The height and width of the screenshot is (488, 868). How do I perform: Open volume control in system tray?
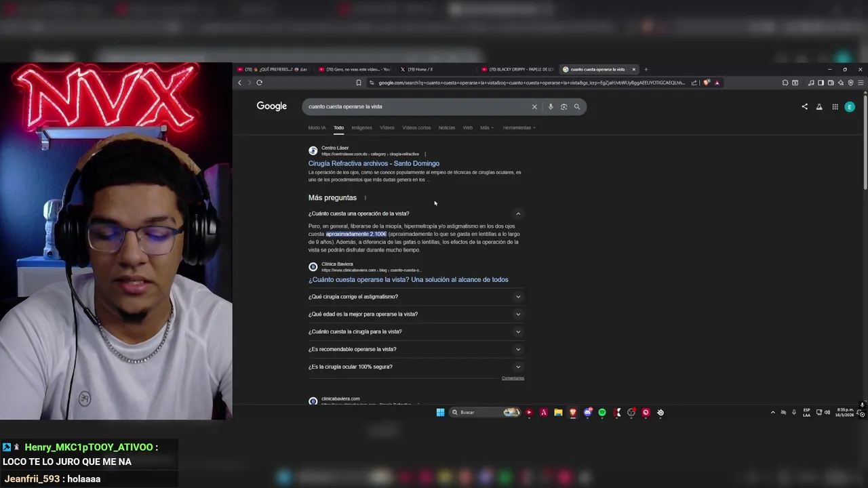tap(827, 412)
